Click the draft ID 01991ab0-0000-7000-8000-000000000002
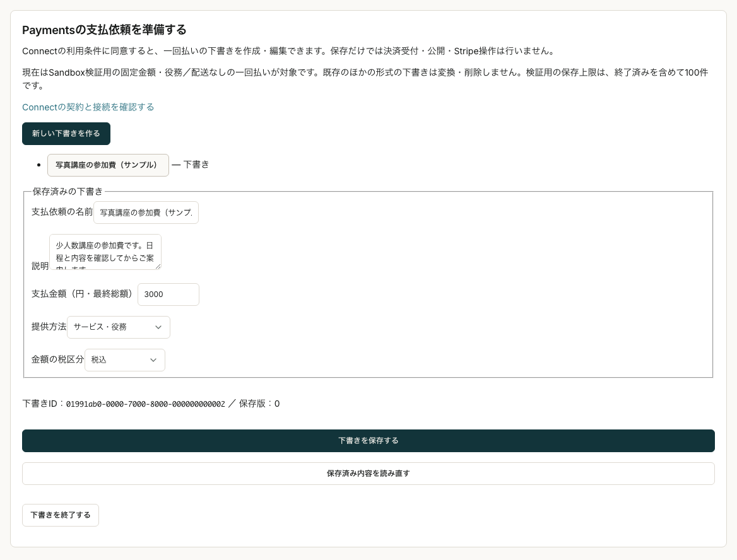 146,404
